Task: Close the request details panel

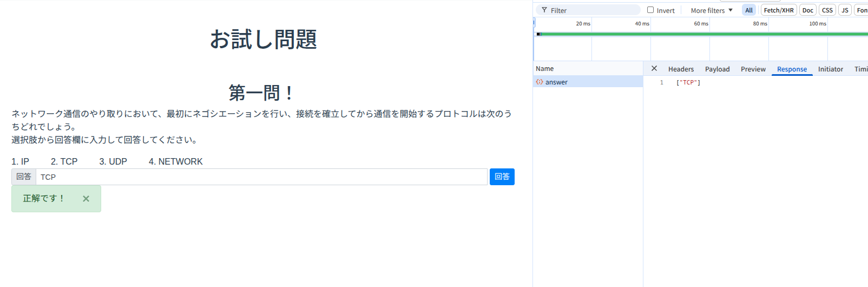Action: pos(654,69)
